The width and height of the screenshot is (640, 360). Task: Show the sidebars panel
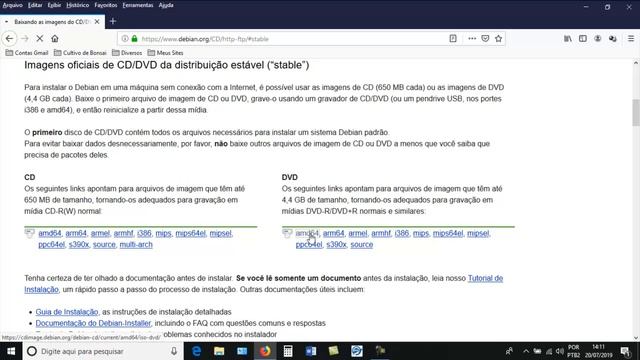point(583,39)
